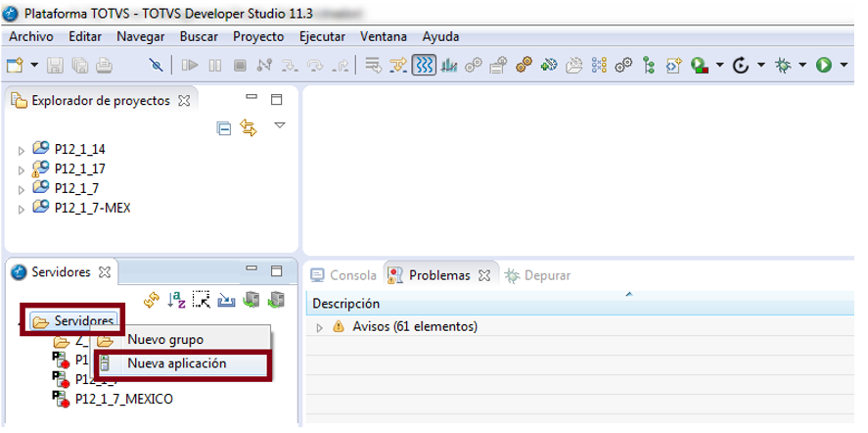Select P12_1_7_MEXICO server entry

coord(124,399)
